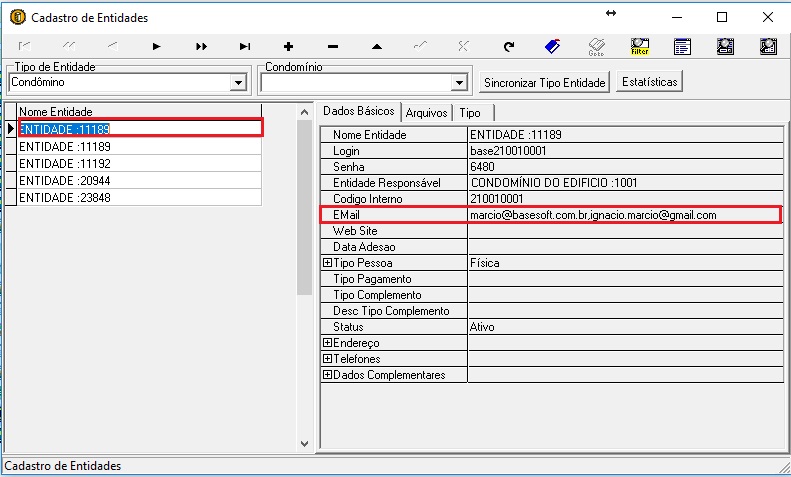791x477 pixels.
Task: Expand the Tipo Pessoa property
Action: [x=327, y=263]
